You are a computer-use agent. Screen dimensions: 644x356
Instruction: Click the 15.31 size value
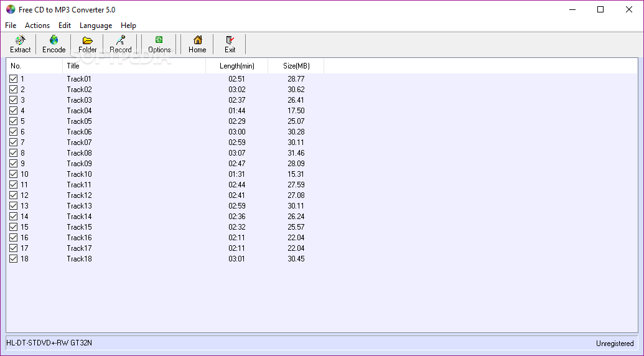click(296, 174)
